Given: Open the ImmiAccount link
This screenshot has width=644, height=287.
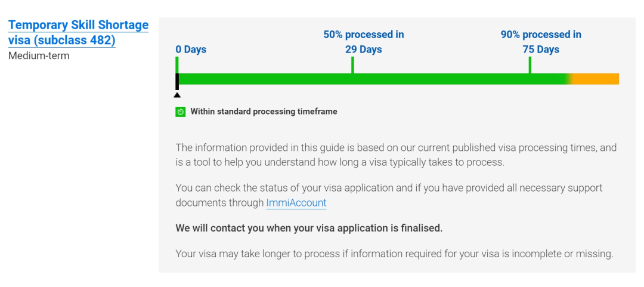Looking at the screenshot, I should 296,203.
